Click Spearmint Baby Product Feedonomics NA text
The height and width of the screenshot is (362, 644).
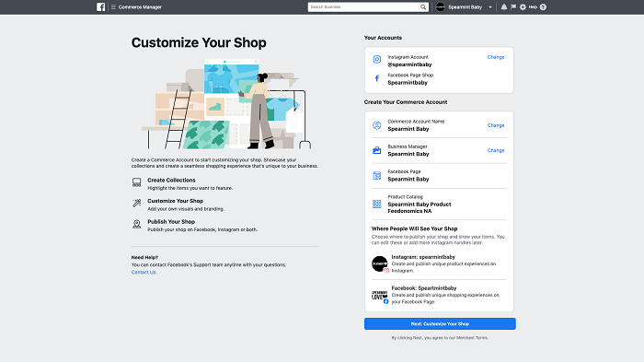(x=420, y=207)
